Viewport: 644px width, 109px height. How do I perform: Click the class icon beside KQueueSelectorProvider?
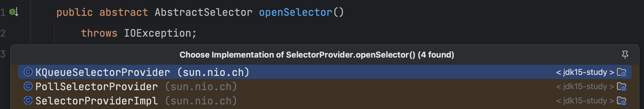click(x=28, y=72)
